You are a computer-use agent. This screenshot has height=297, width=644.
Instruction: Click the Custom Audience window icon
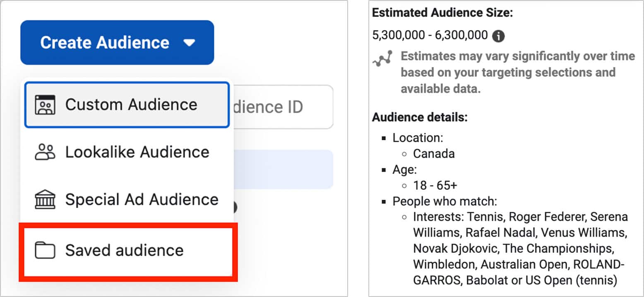(x=46, y=104)
